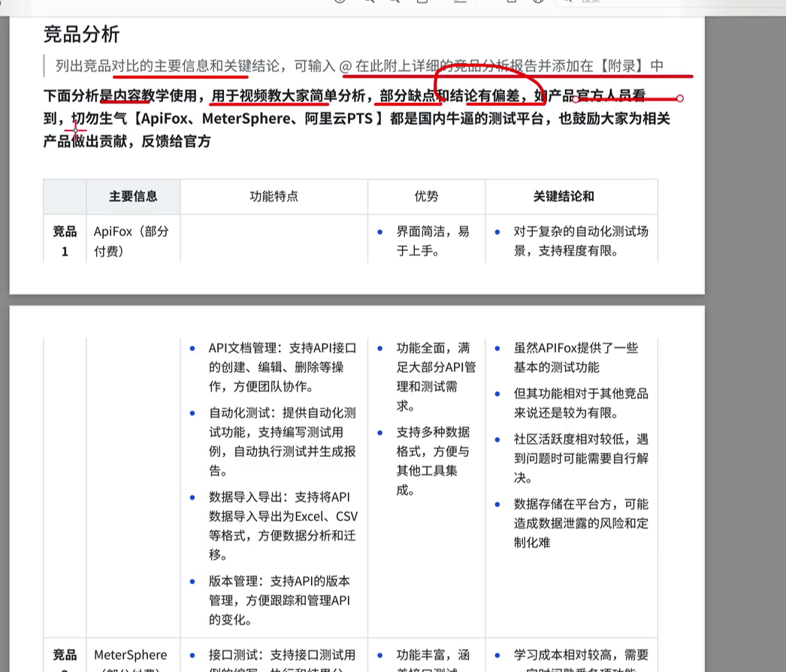Click the bullet 数据存储在平台方

580,523
